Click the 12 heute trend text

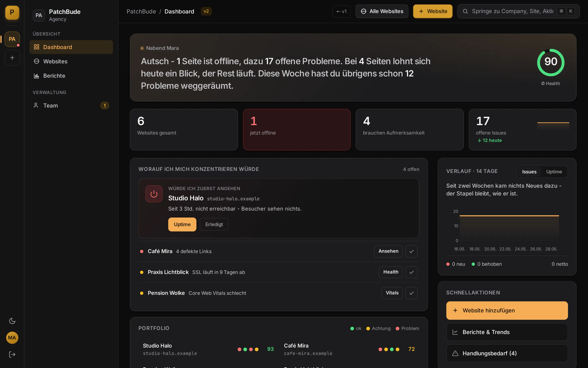490,140
